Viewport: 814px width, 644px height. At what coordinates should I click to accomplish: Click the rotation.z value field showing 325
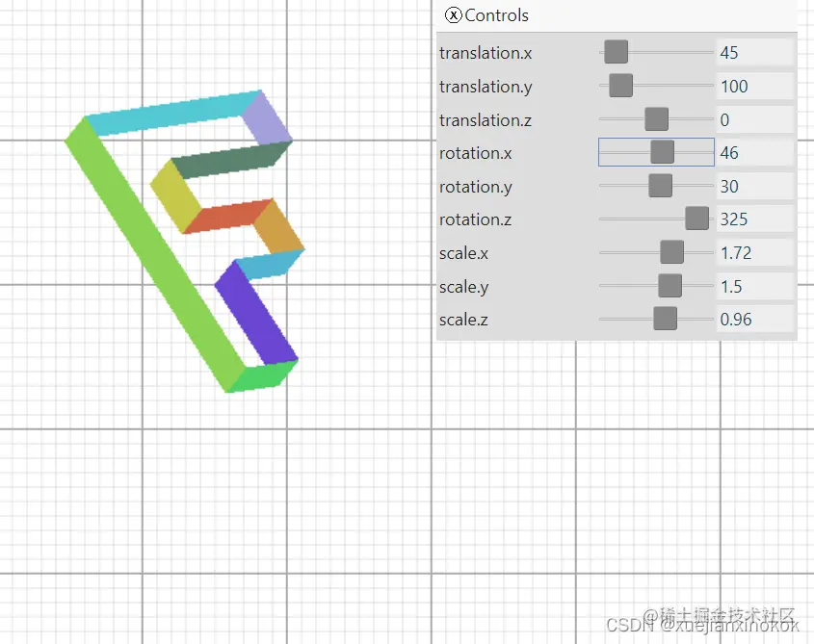754,219
